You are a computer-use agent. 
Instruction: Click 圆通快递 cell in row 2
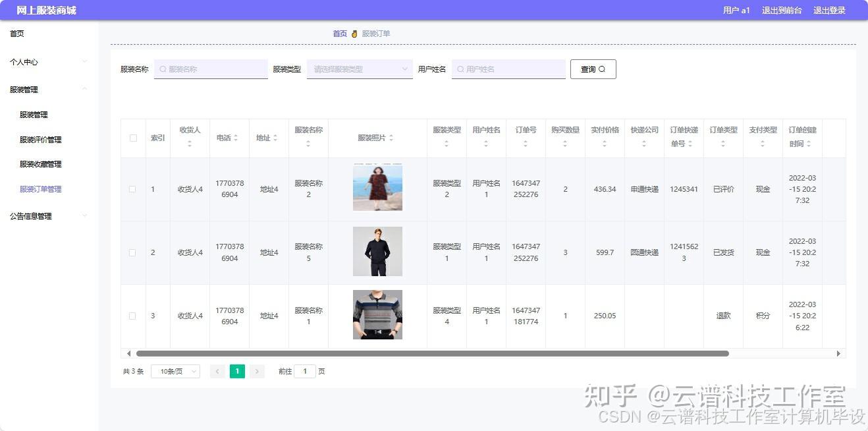point(644,252)
